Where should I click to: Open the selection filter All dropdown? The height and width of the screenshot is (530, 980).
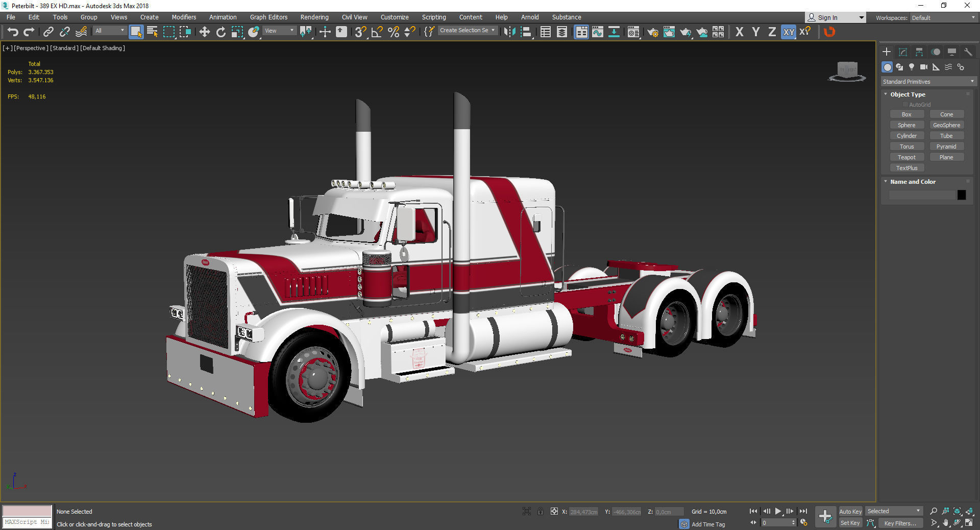coord(110,31)
